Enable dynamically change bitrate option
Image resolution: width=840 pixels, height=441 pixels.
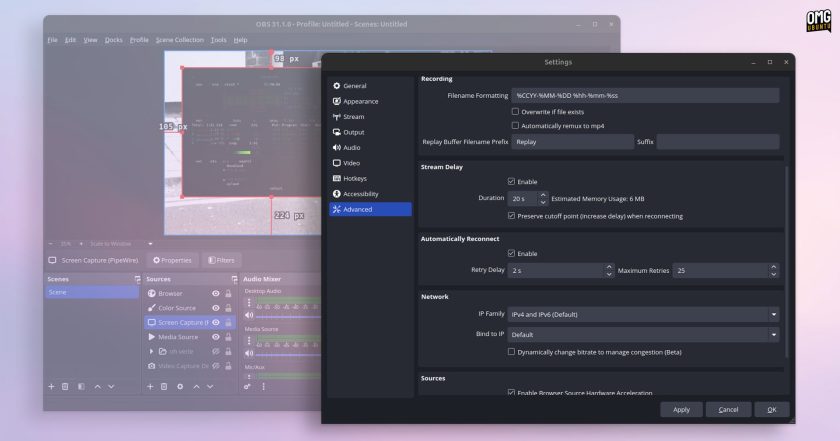(511, 352)
